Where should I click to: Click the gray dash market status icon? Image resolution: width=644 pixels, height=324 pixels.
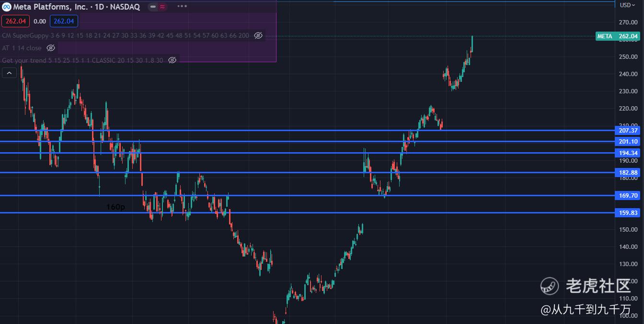point(153,7)
